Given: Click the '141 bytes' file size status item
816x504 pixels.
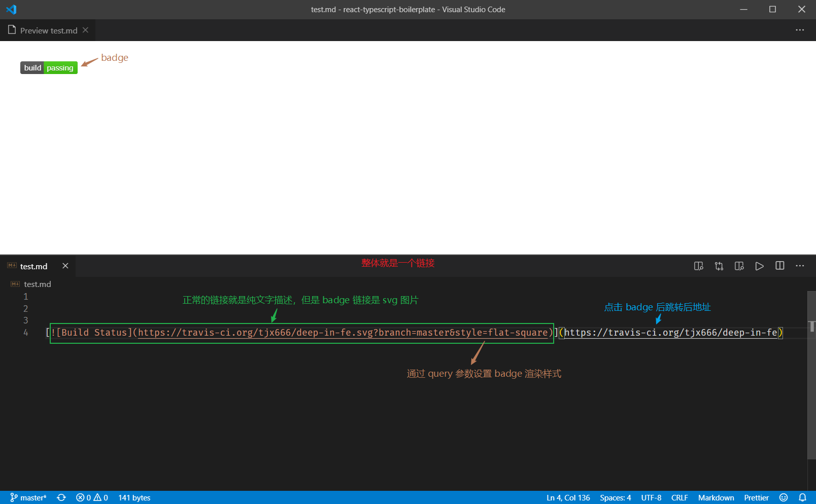Looking at the screenshot, I should [x=134, y=498].
